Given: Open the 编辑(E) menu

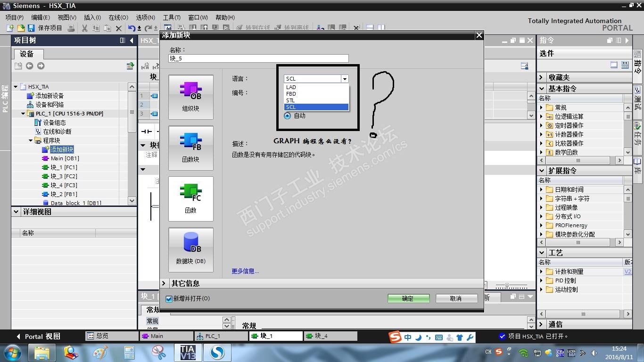Looking at the screenshot, I should (x=40, y=17).
